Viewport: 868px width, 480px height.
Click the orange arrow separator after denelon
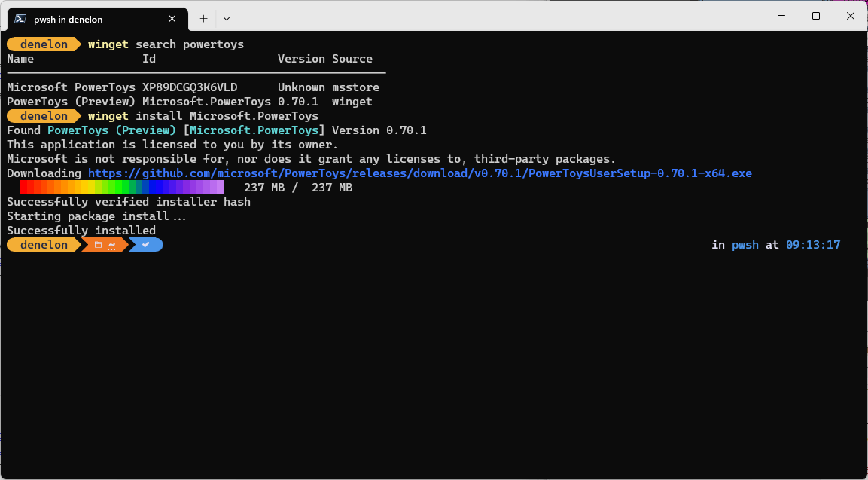tap(84, 244)
